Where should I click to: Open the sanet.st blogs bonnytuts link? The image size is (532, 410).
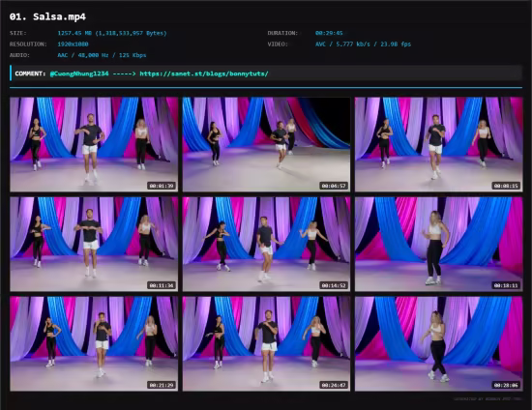click(204, 73)
